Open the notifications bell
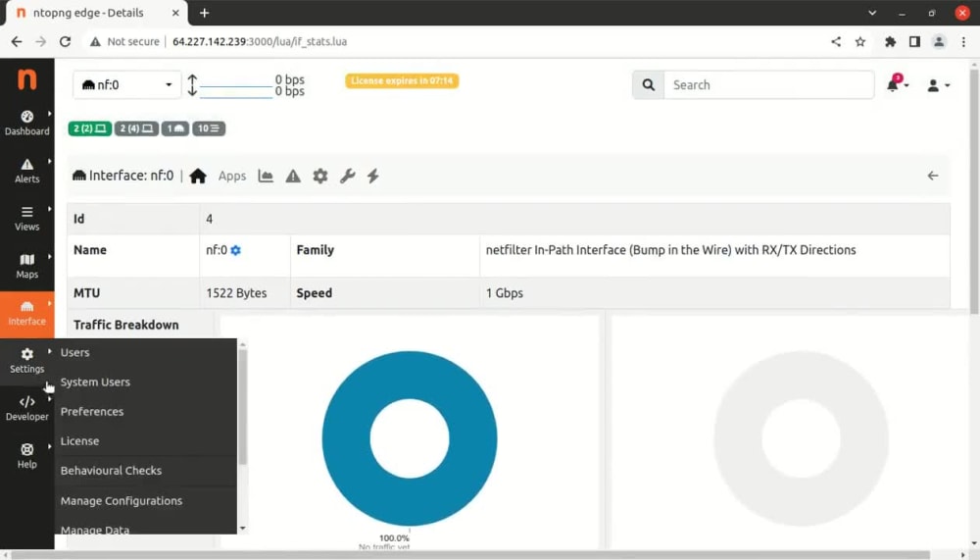The width and height of the screenshot is (980, 560). (x=897, y=84)
